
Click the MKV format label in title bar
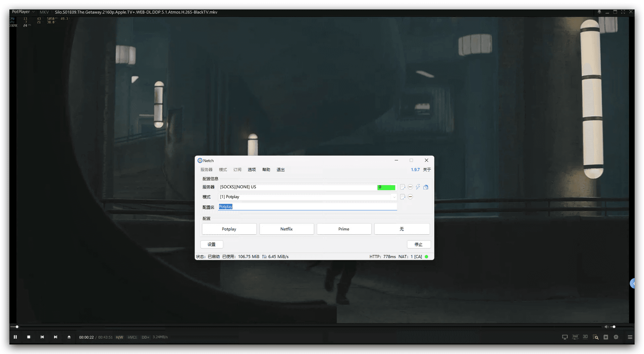tap(44, 12)
